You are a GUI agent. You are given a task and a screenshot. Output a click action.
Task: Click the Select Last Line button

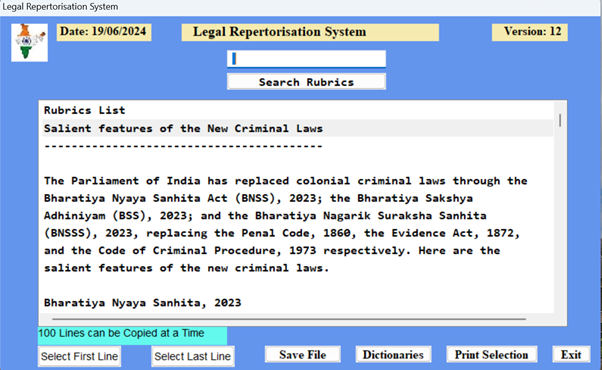[x=193, y=356]
